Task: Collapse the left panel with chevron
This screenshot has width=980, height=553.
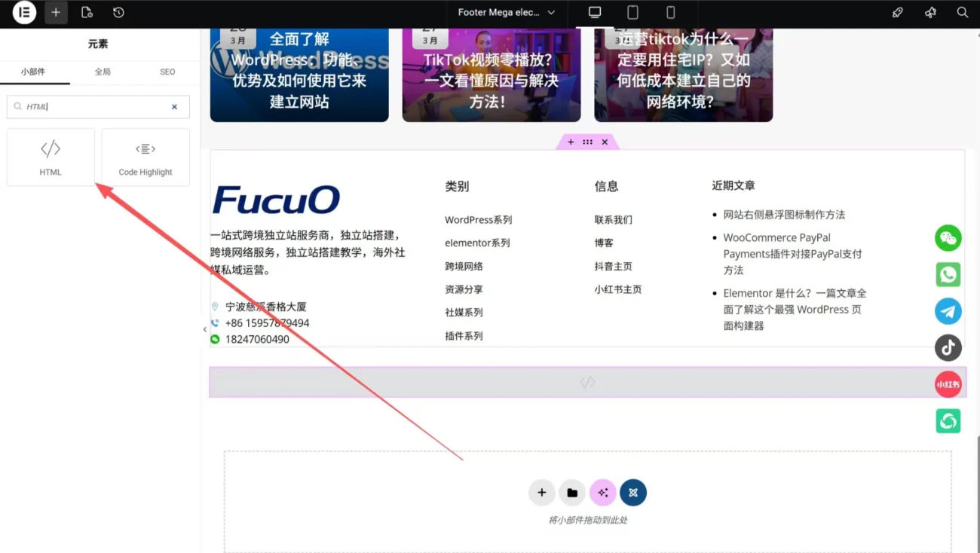Action: [204, 329]
